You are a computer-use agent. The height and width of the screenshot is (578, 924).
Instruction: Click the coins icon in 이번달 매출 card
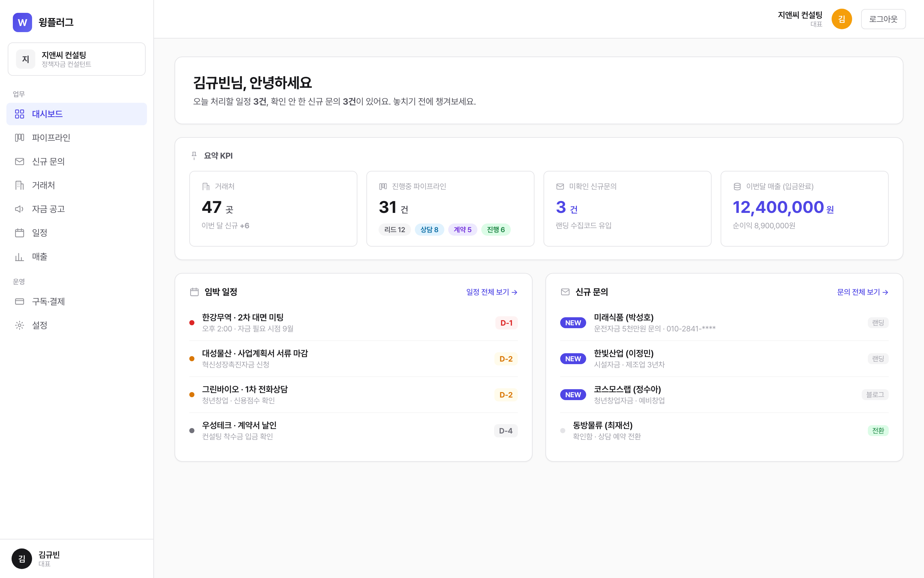point(737,187)
